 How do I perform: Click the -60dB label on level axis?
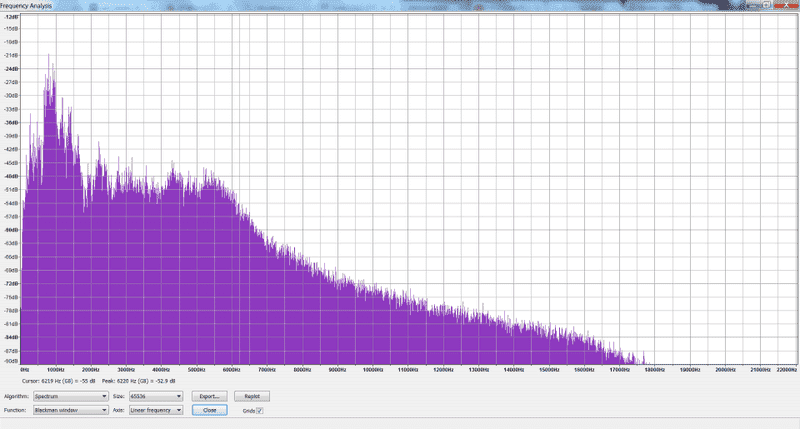click(12, 228)
